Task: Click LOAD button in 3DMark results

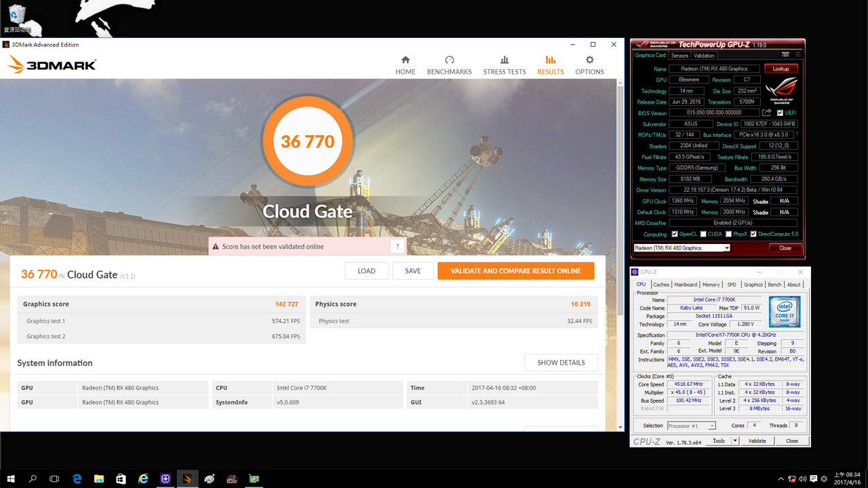Action: (x=366, y=271)
